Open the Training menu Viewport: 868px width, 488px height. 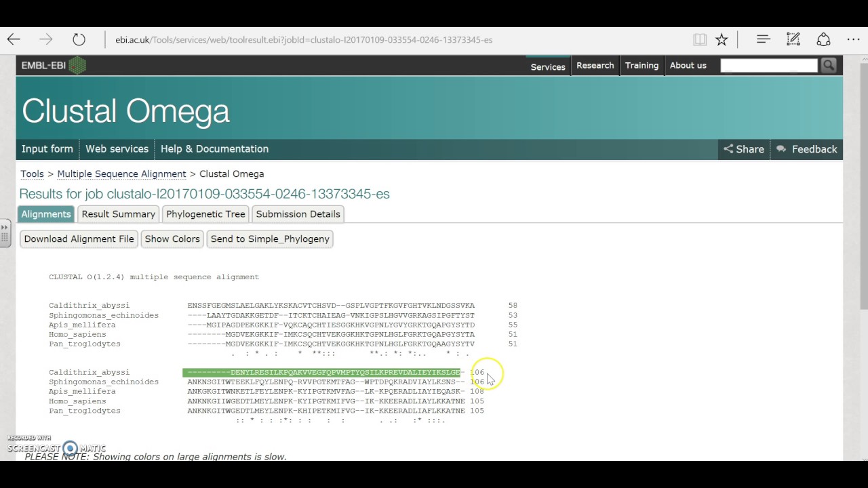(642, 65)
